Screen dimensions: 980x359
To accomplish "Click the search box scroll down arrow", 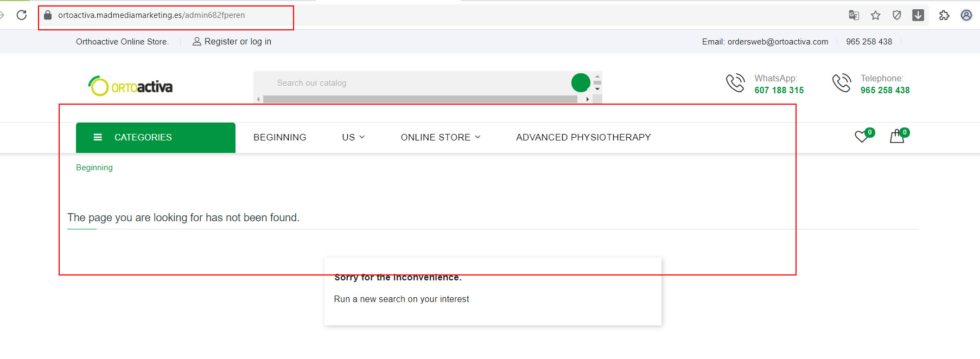I will [x=597, y=89].
